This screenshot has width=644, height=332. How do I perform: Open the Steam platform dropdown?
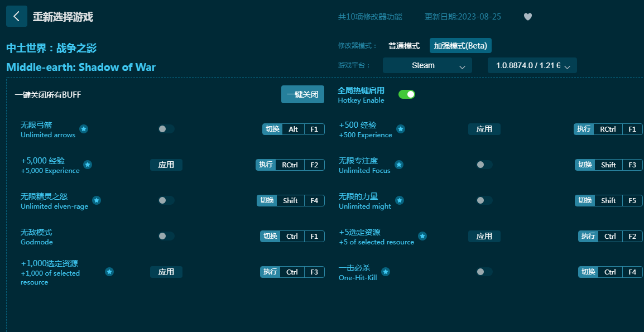coord(427,65)
